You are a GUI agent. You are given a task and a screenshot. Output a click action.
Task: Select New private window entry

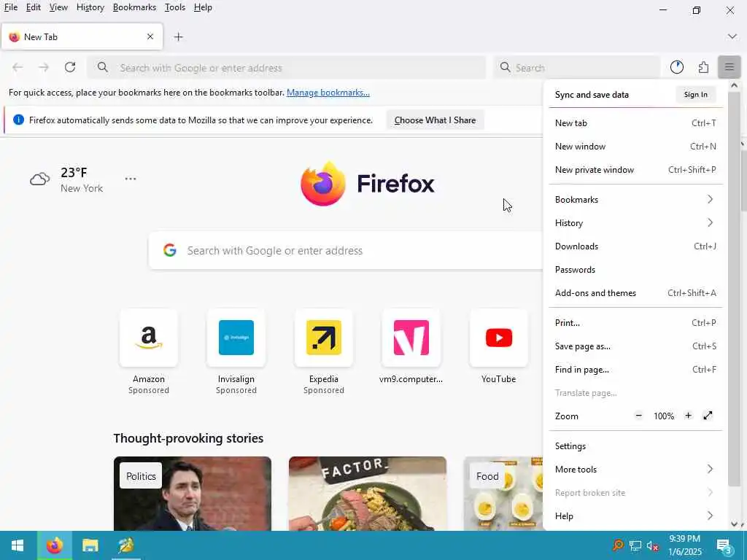click(635, 169)
